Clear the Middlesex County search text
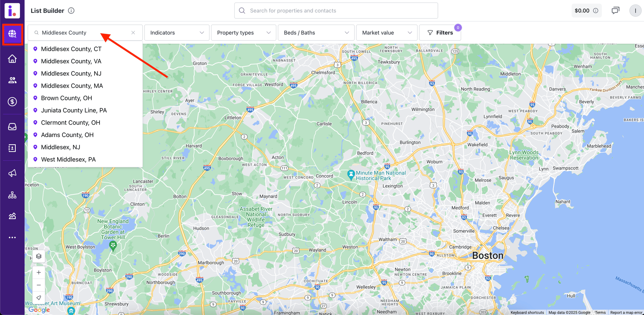644x315 pixels. (133, 33)
